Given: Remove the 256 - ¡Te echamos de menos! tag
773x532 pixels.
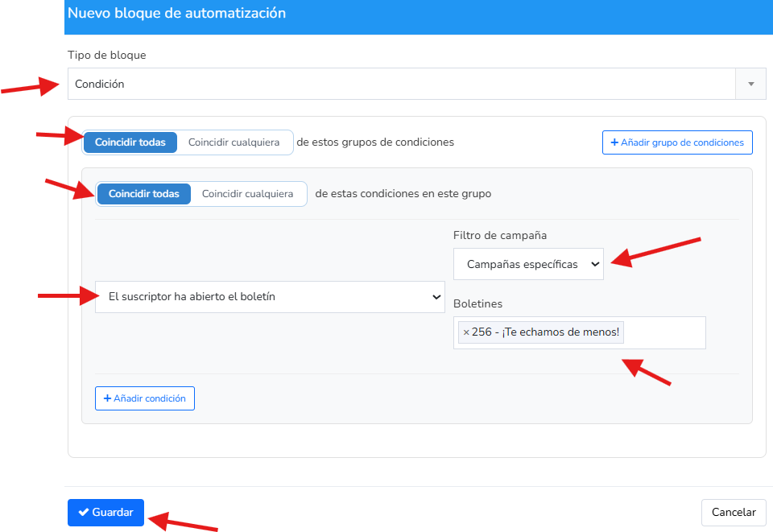Looking at the screenshot, I should (466, 332).
